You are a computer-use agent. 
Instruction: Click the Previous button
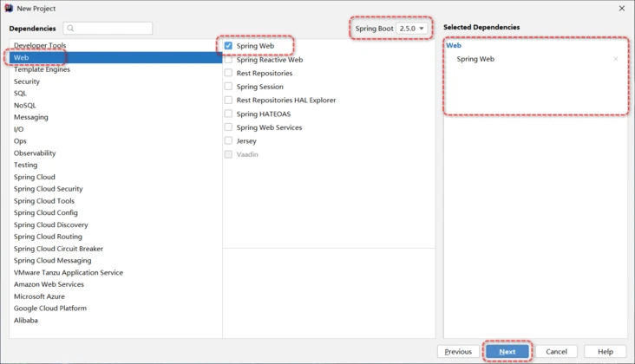click(x=458, y=352)
